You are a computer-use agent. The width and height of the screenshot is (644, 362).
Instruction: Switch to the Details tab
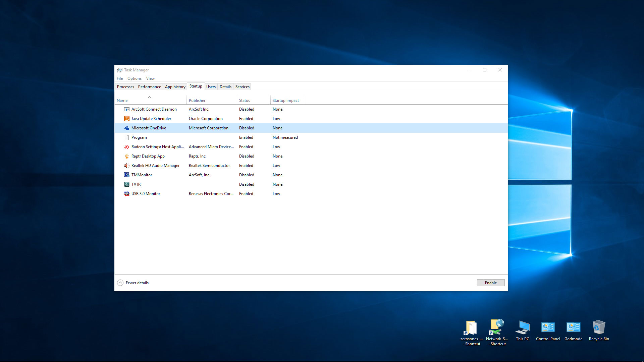225,87
